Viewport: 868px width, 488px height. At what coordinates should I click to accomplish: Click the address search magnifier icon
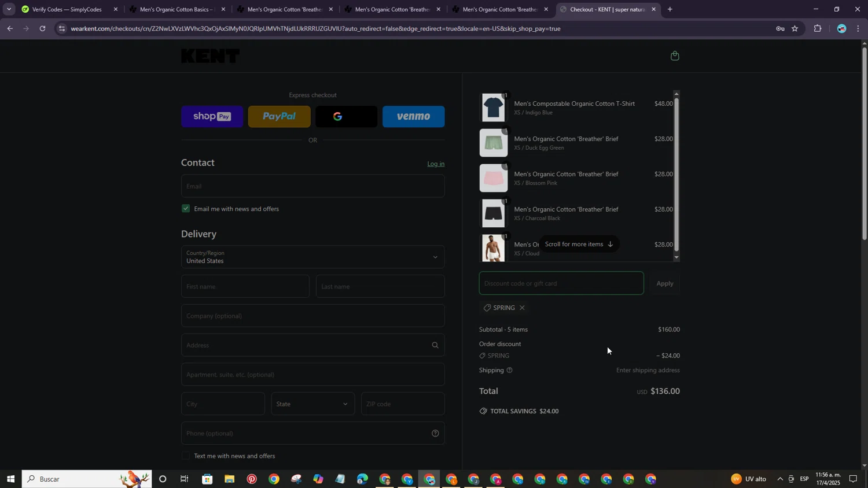[435, 345]
